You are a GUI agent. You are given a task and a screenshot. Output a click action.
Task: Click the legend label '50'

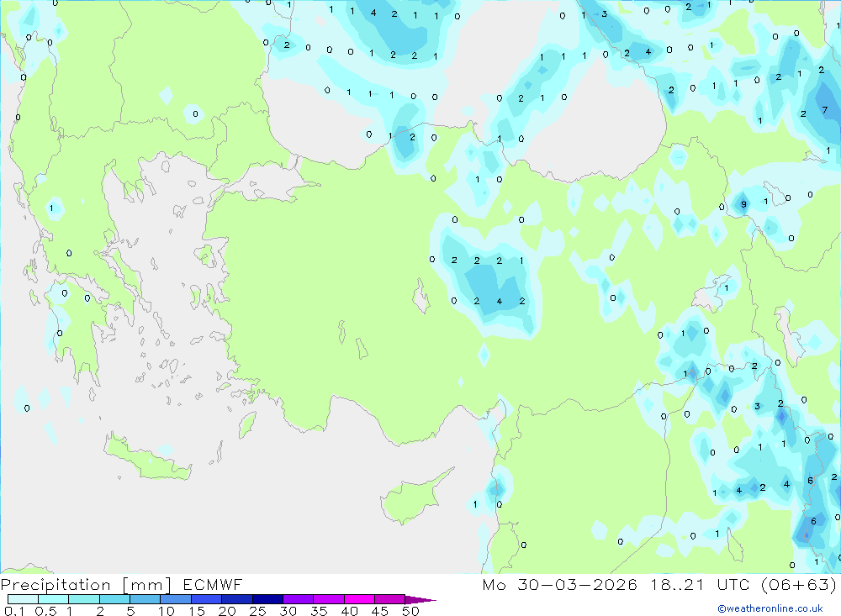pyautogui.click(x=411, y=611)
